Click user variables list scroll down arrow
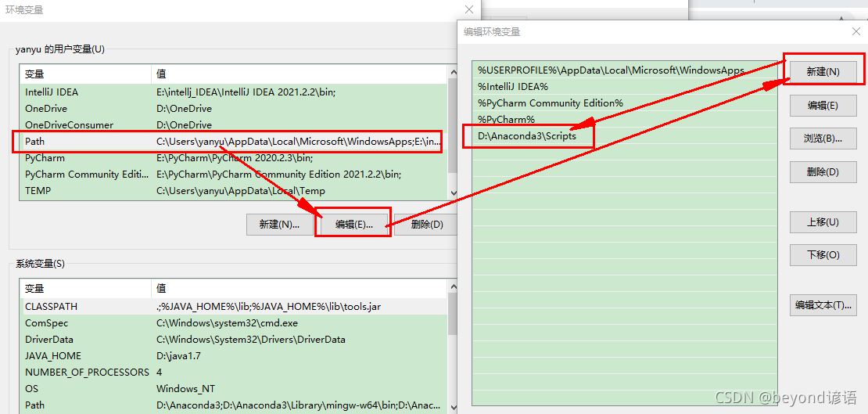 [x=453, y=193]
